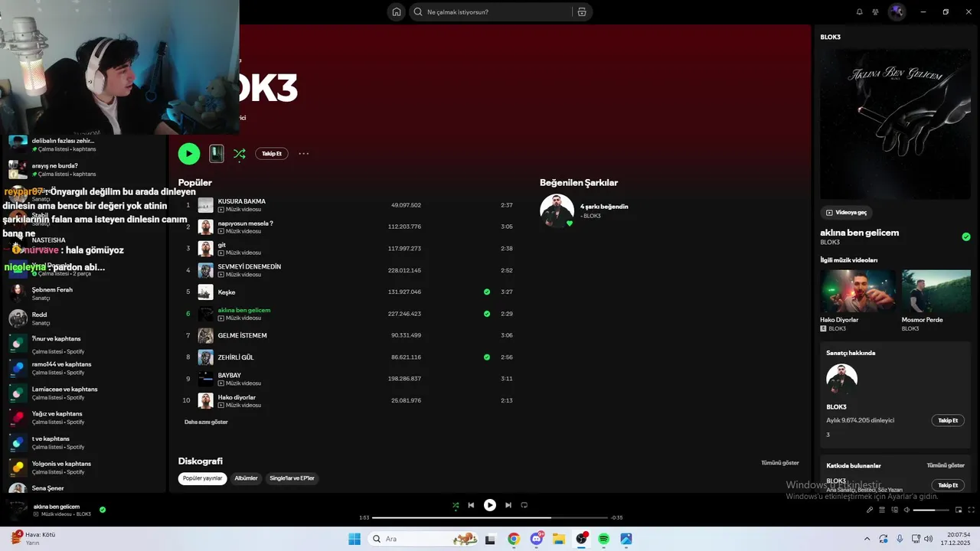Toggle liked checkmark for ZEHİRLİ GÜL

tap(487, 357)
